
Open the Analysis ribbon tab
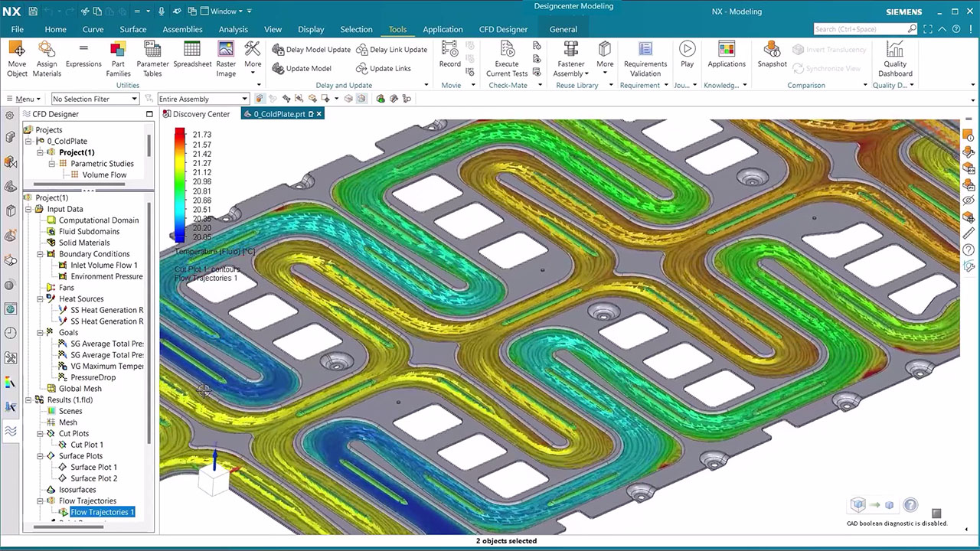pyautogui.click(x=233, y=29)
